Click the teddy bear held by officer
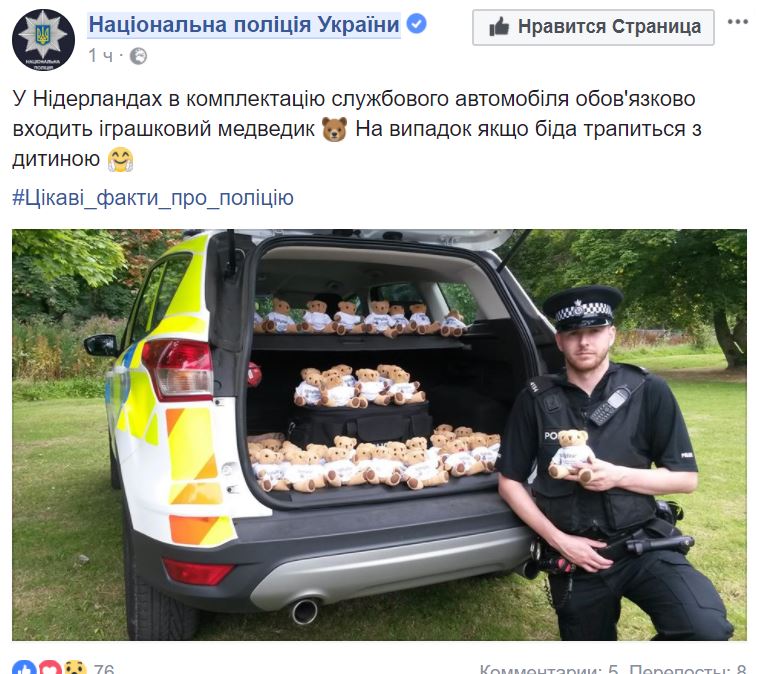This screenshot has width=765, height=674. point(571,455)
